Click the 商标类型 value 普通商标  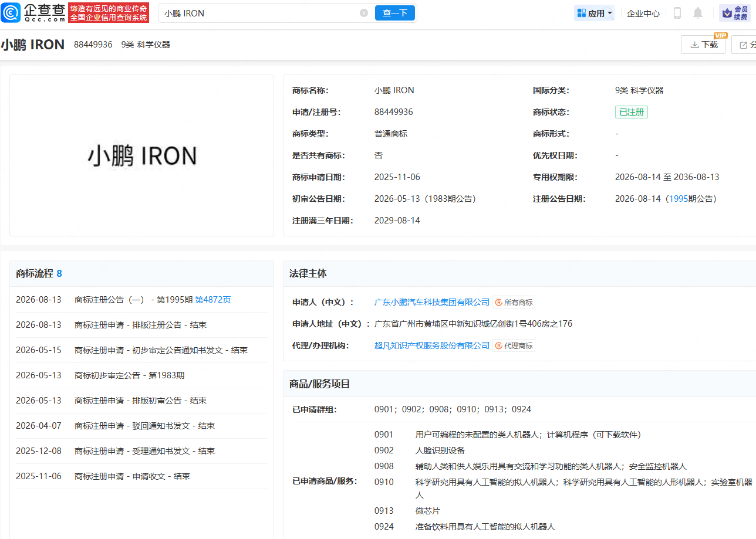[391, 134]
